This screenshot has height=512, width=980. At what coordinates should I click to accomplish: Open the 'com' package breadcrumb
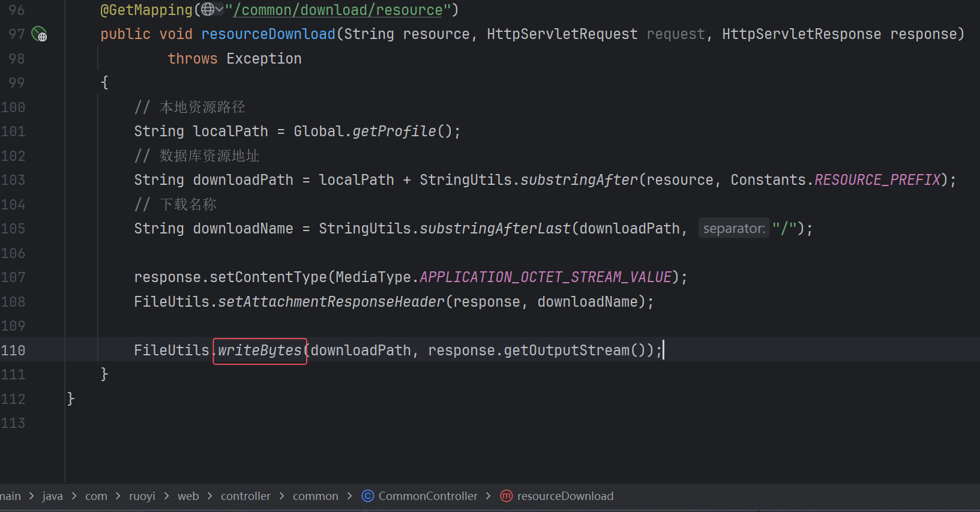[x=96, y=496]
